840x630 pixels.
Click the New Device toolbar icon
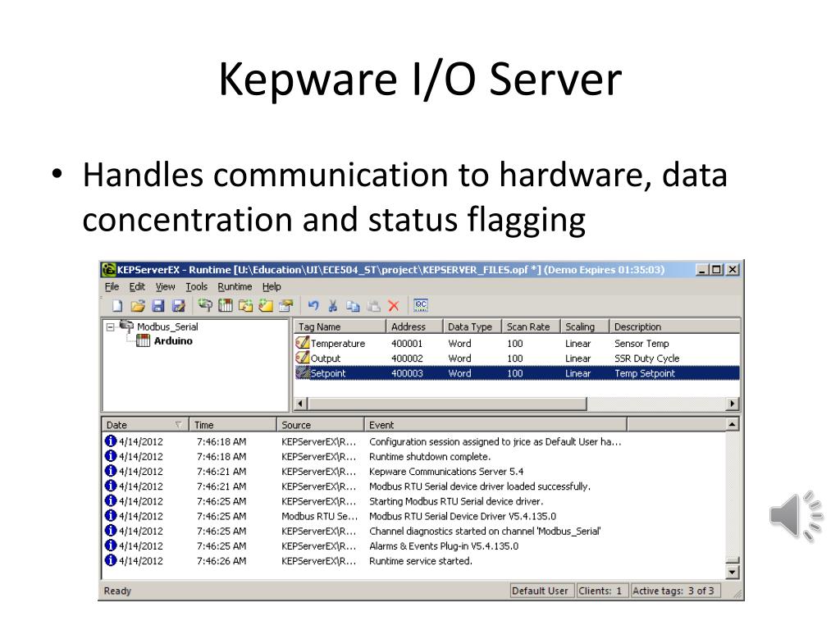(x=226, y=305)
